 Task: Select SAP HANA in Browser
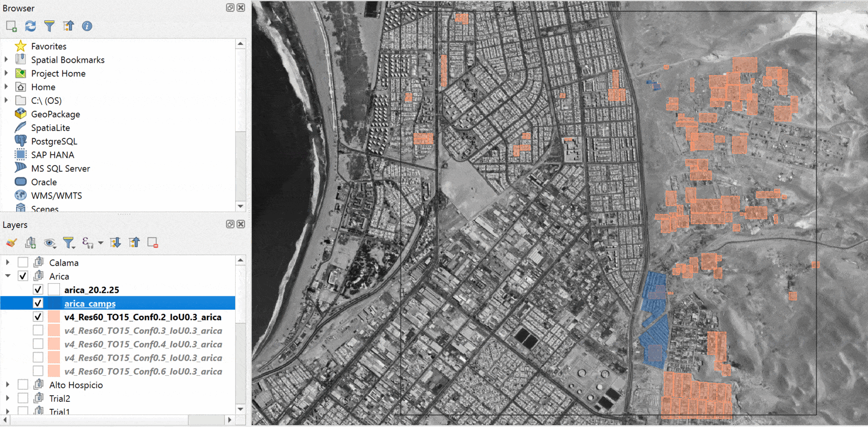click(52, 155)
